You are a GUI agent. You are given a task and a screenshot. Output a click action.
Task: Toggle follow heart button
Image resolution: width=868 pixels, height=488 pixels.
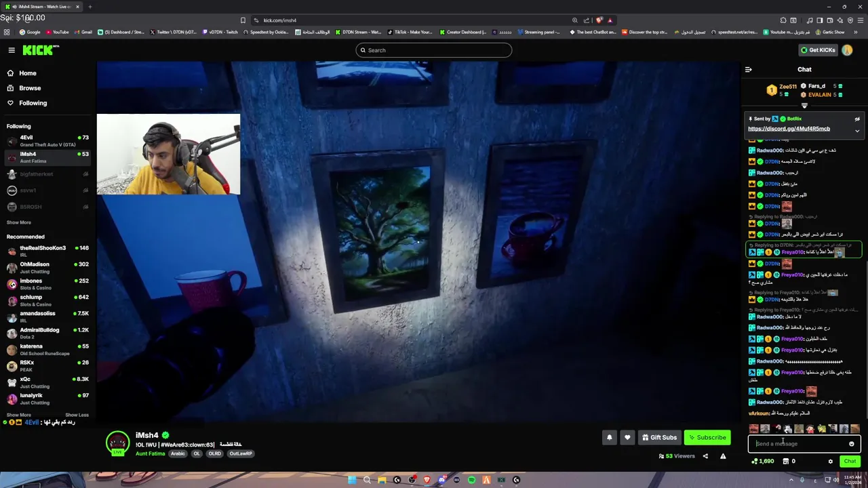(627, 438)
